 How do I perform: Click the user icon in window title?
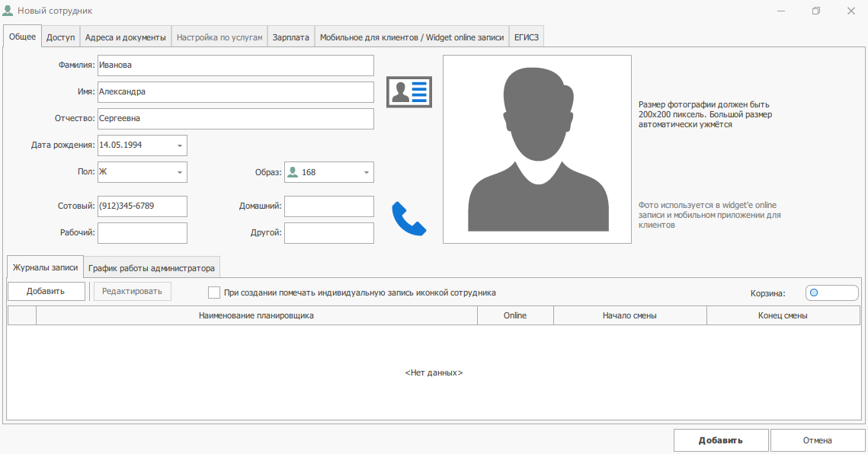(x=8, y=11)
